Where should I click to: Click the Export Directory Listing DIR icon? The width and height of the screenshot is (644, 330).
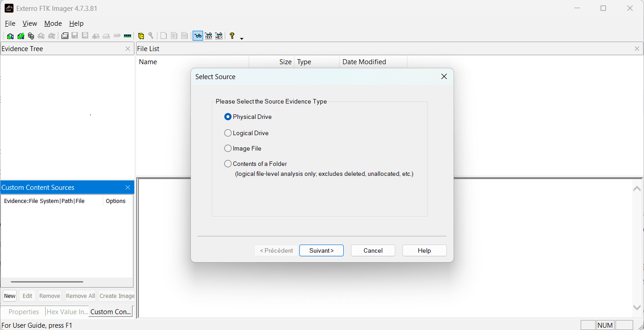point(185,36)
